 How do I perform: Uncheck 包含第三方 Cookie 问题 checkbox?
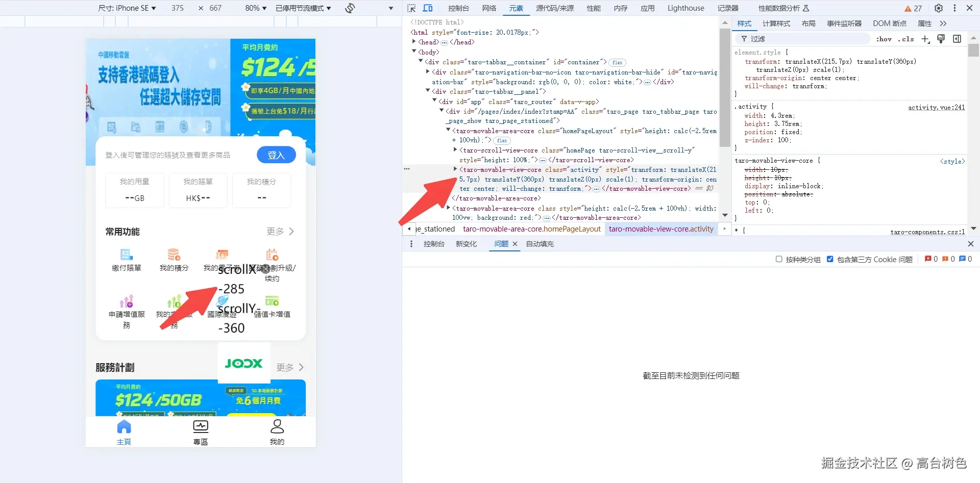point(830,259)
